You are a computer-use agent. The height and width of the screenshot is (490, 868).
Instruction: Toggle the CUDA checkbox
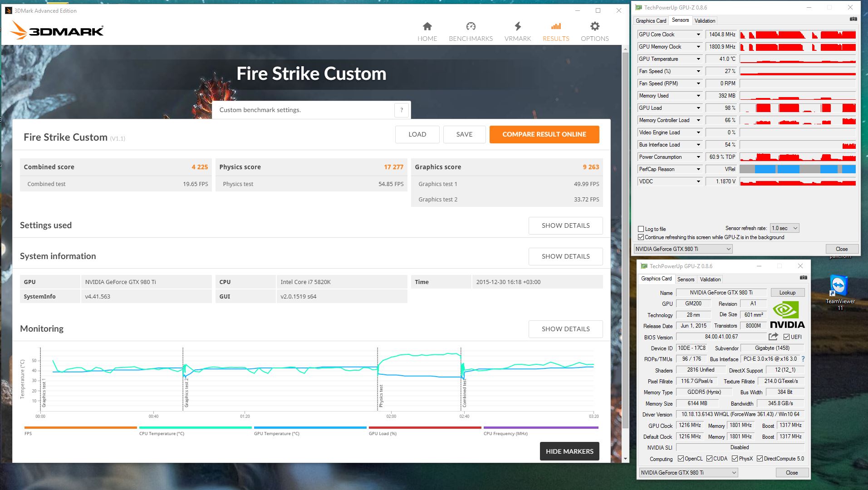click(710, 459)
